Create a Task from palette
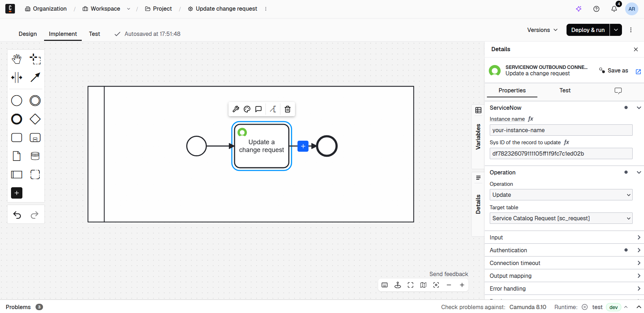Viewport: 644px width, 313px height. (17, 137)
